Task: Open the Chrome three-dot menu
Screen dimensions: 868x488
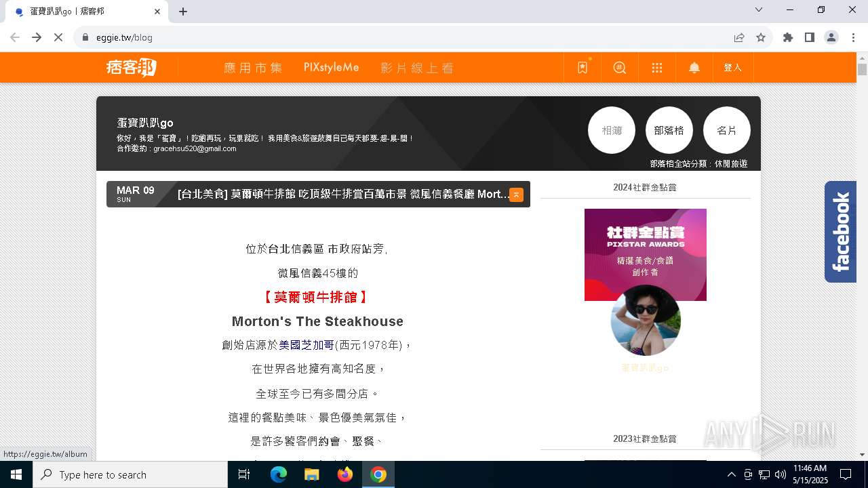Action: (853, 37)
